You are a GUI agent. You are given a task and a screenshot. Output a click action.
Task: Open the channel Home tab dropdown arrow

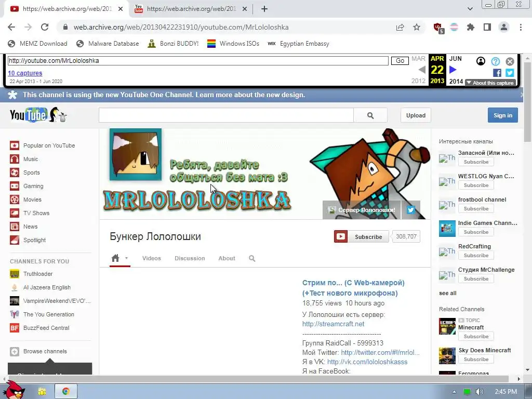(x=126, y=258)
